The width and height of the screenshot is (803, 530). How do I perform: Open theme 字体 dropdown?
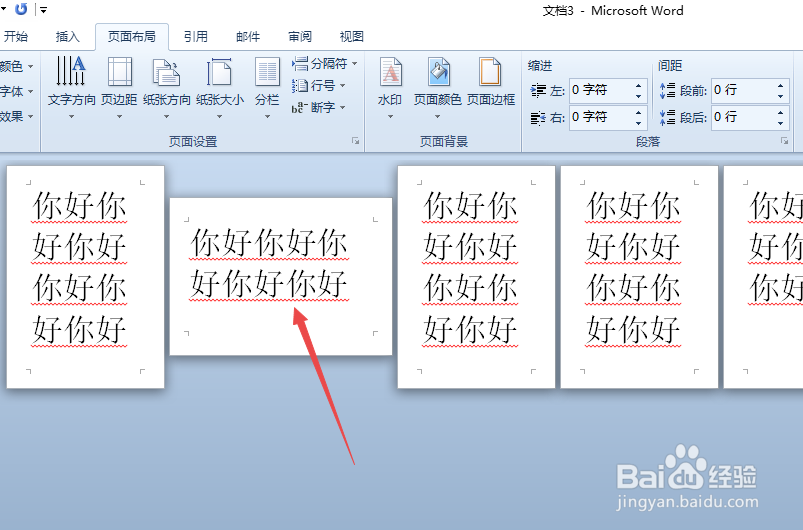point(16,92)
